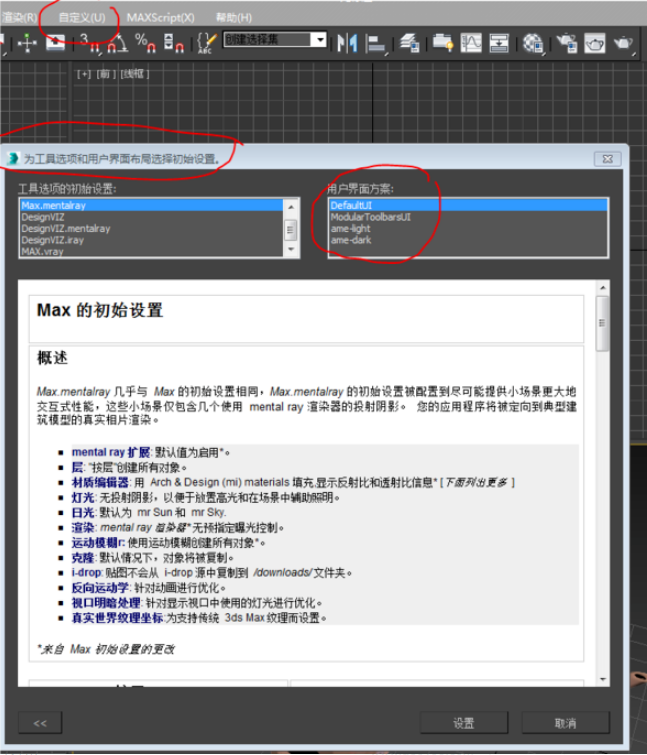Open the Schematic View icon
The image size is (647, 755).
point(499,43)
